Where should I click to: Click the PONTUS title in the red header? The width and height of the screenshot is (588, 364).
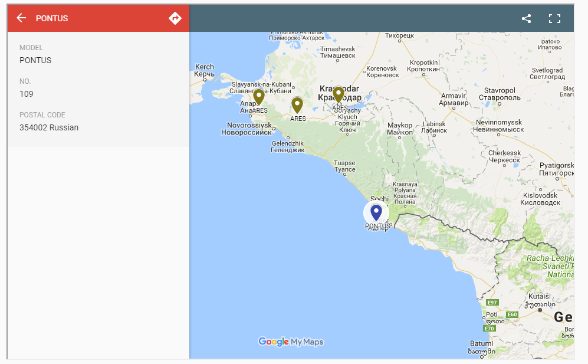tap(52, 18)
